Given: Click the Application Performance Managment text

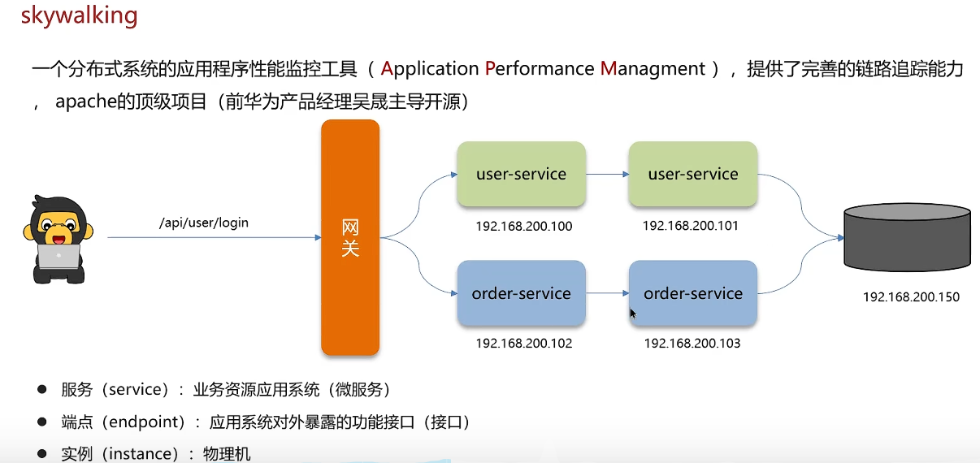Looking at the screenshot, I should [x=543, y=69].
